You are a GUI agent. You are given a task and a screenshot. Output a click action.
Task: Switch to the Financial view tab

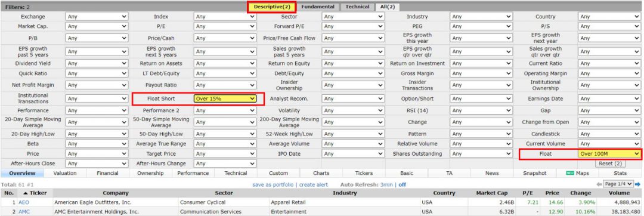(107, 173)
